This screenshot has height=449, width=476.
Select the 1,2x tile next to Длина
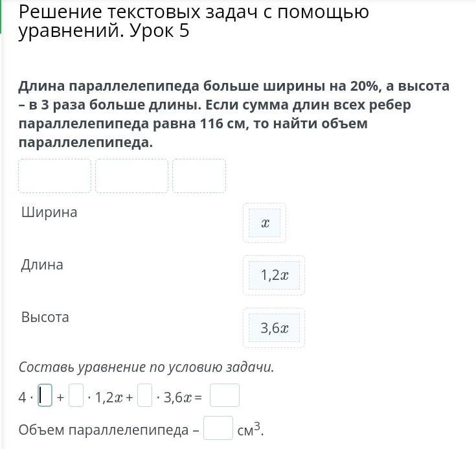pyautogui.click(x=274, y=275)
